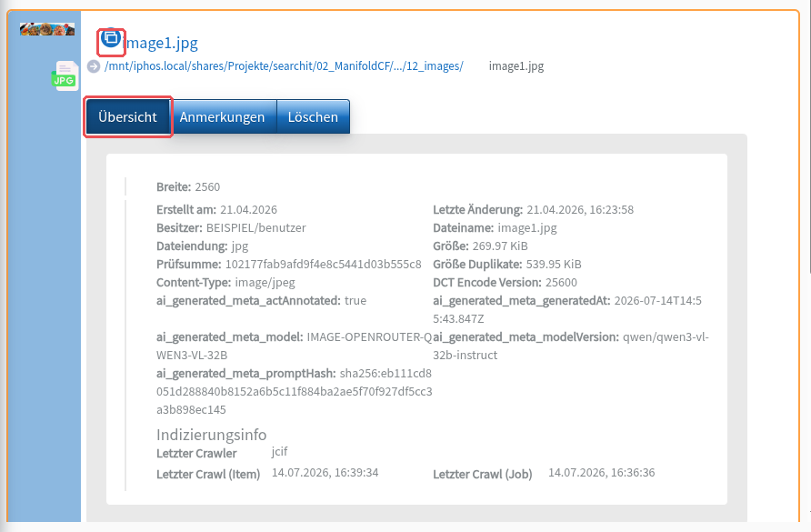
Task: Follow the /mnt/iphos.local/shares/Projekte folder path link
Action: (284, 66)
